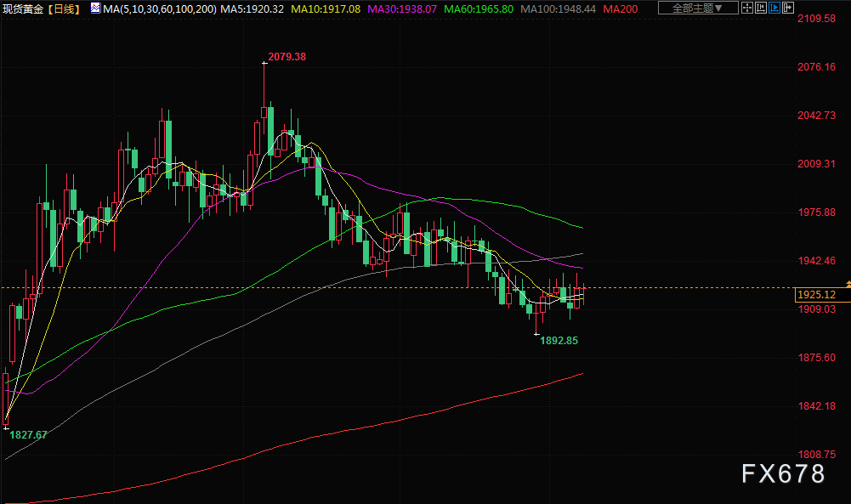Click the 1909.03 axis price

click(x=817, y=309)
